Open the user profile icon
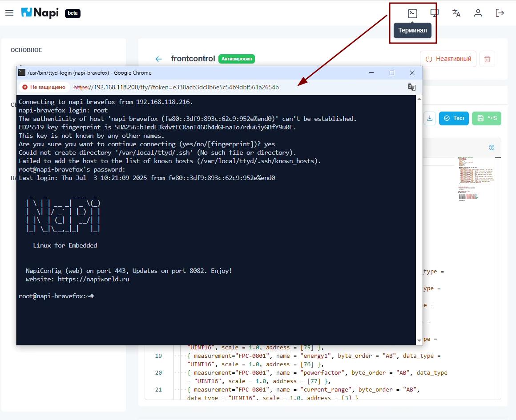Viewport: 516px width, 420px height. tap(478, 13)
